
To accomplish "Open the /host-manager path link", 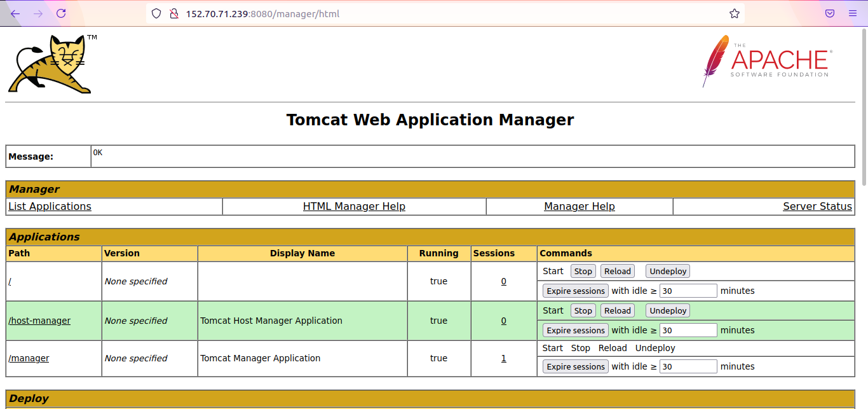I will click(x=39, y=321).
